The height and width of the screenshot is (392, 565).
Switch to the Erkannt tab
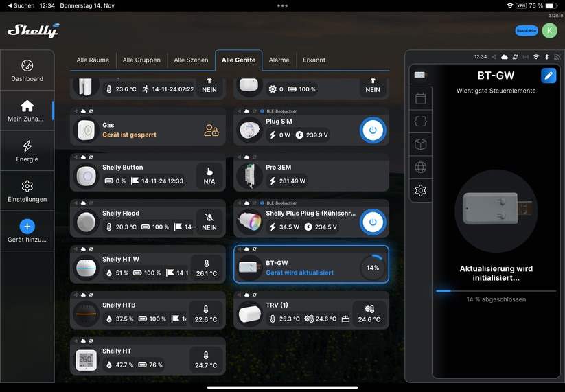click(314, 60)
